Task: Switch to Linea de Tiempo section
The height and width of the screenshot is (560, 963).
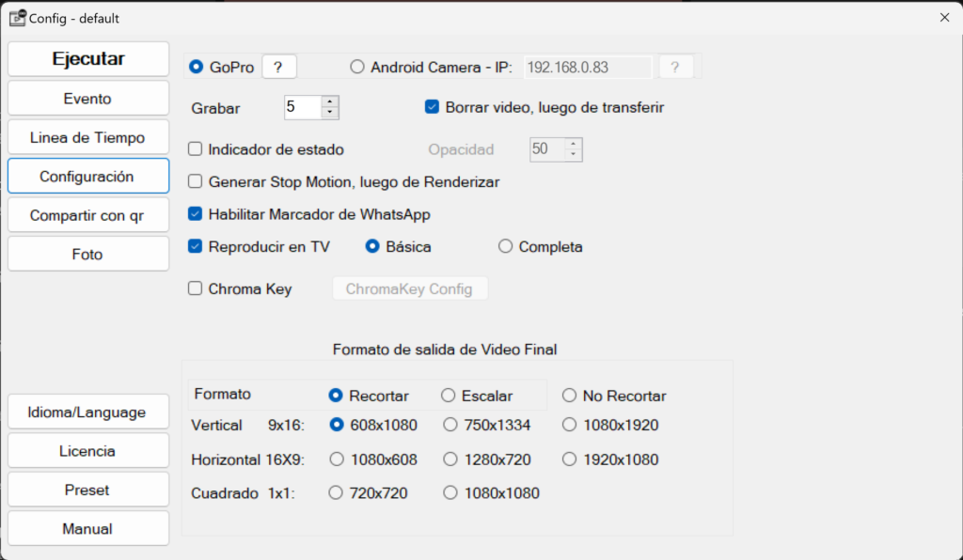Action: click(87, 137)
